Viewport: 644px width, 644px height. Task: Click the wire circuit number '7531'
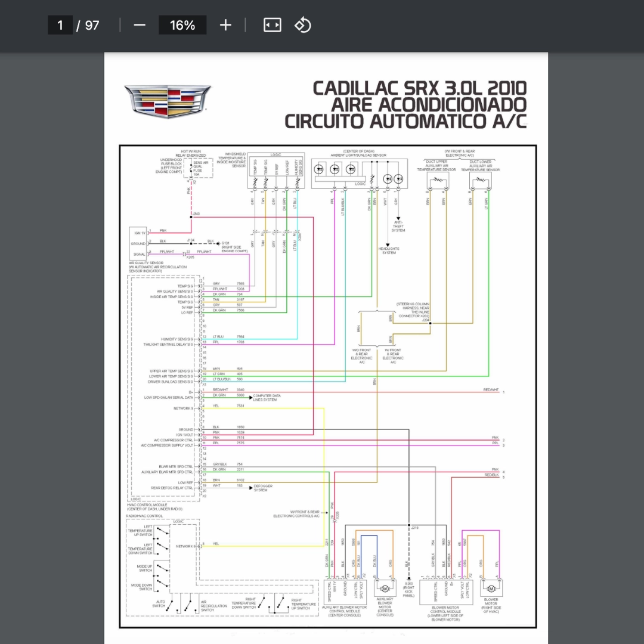tap(240, 406)
